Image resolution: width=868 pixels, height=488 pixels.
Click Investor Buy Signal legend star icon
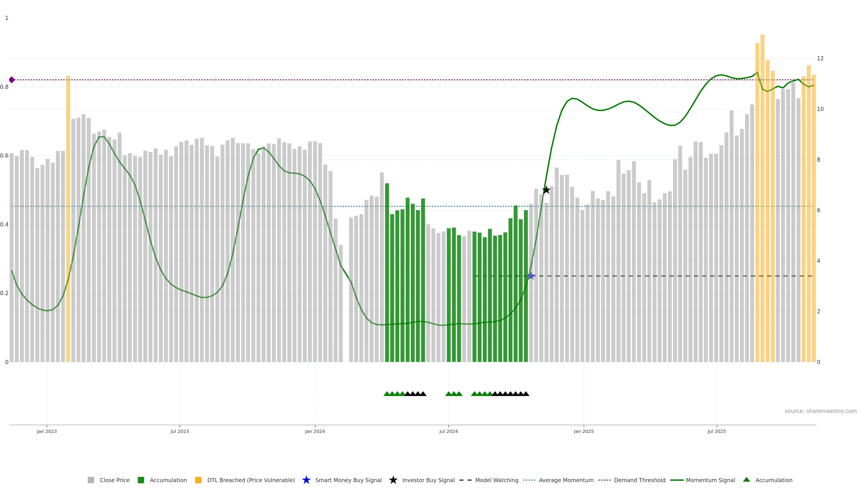tap(393, 480)
